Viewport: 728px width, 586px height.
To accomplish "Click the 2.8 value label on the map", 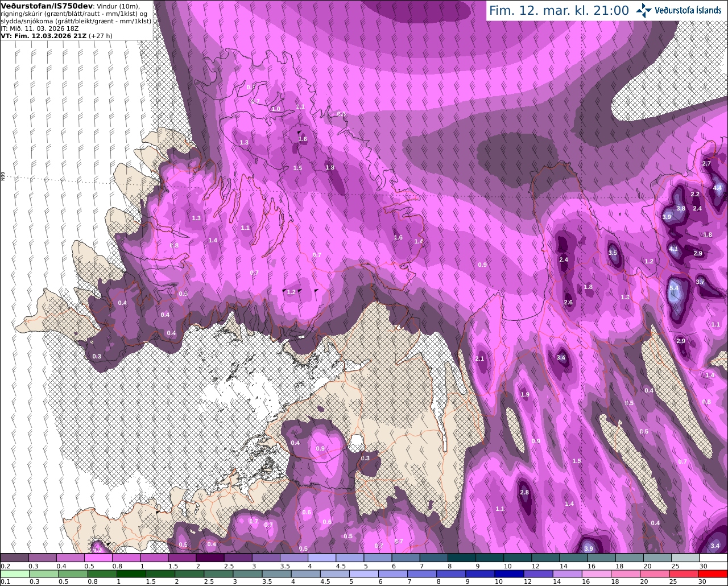I will click(x=524, y=493).
